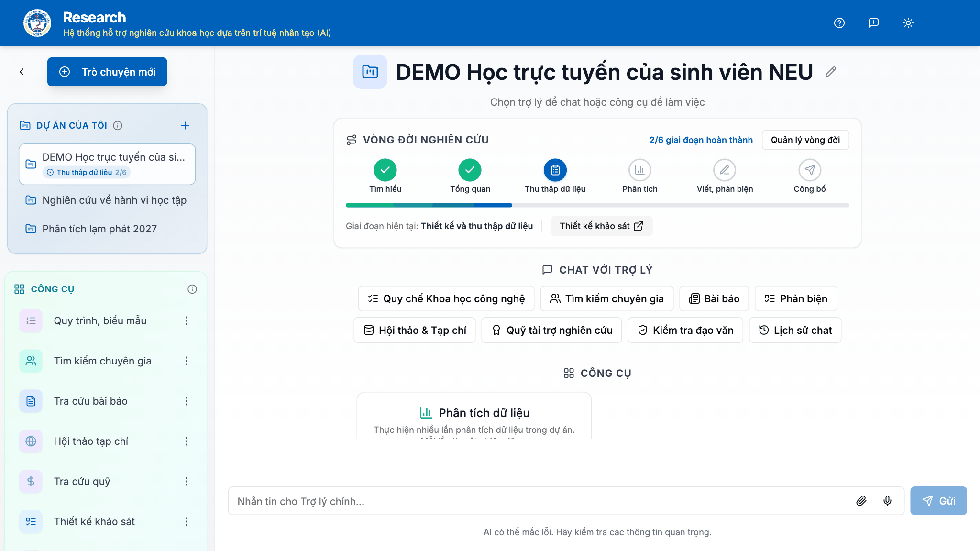This screenshot has height=551, width=980.
Task: Select the Viết, phản biện stage icon
Action: tap(725, 170)
